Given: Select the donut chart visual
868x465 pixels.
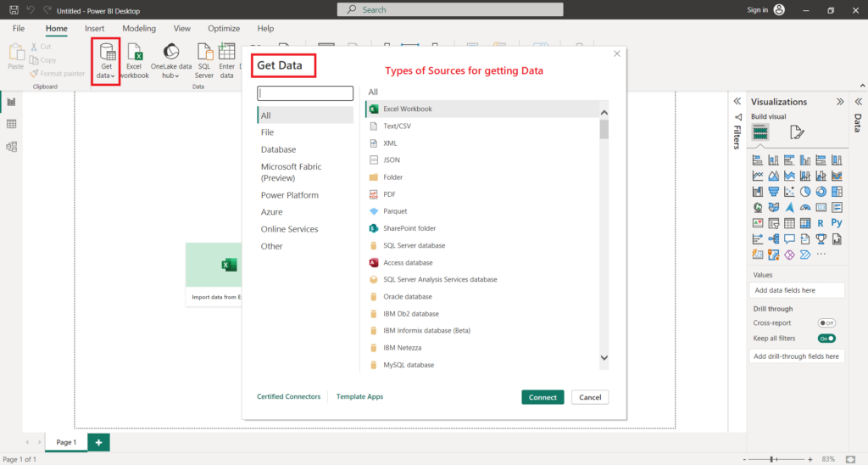Looking at the screenshot, I should pos(821,192).
